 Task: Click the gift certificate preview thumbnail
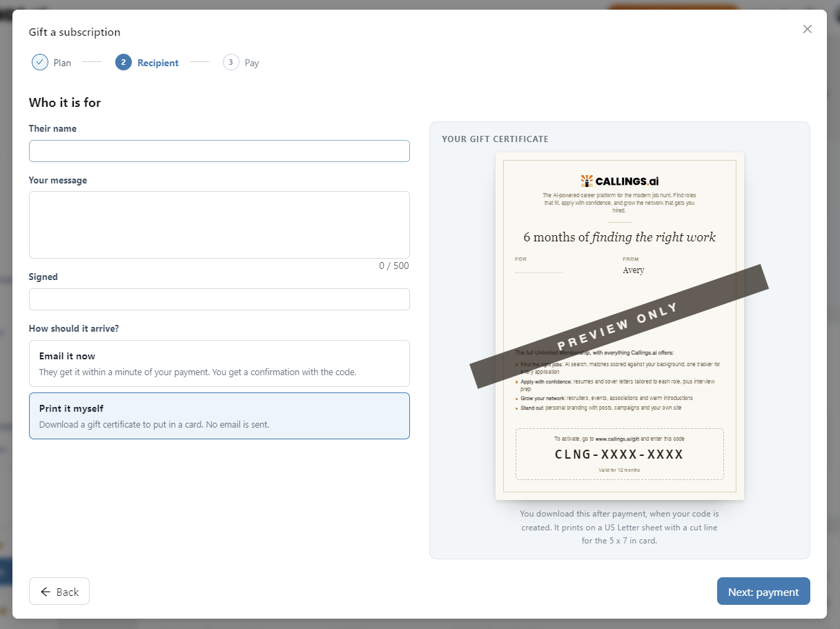(x=620, y=326)
